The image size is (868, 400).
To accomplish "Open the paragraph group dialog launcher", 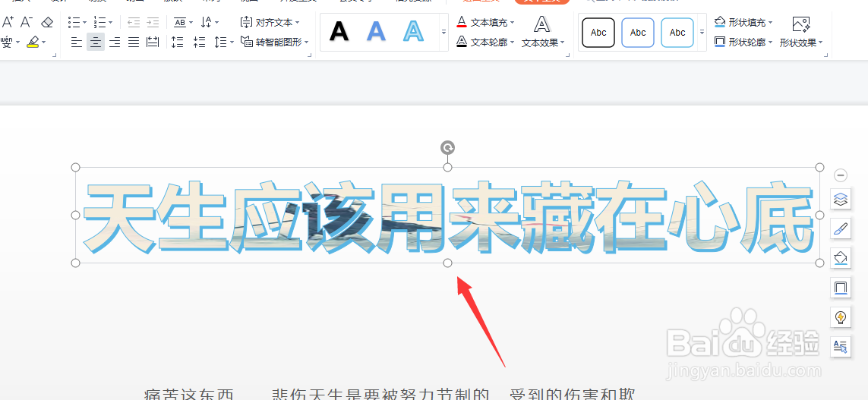I will 309,55.
